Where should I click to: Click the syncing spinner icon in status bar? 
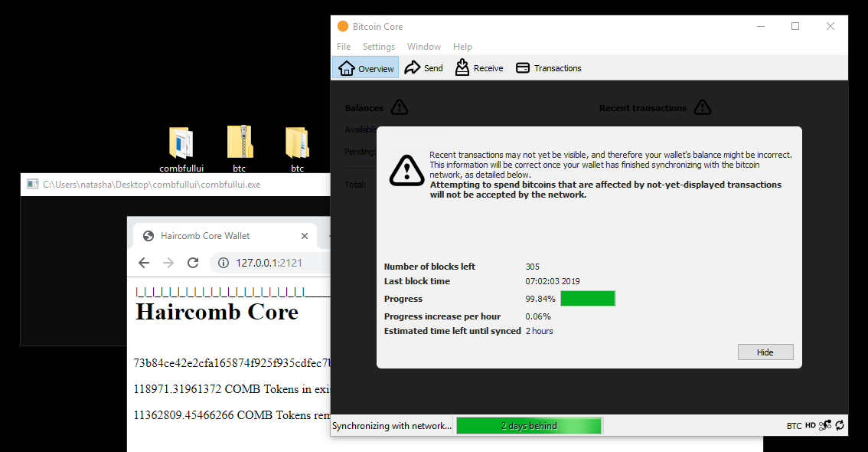[840, 425]
